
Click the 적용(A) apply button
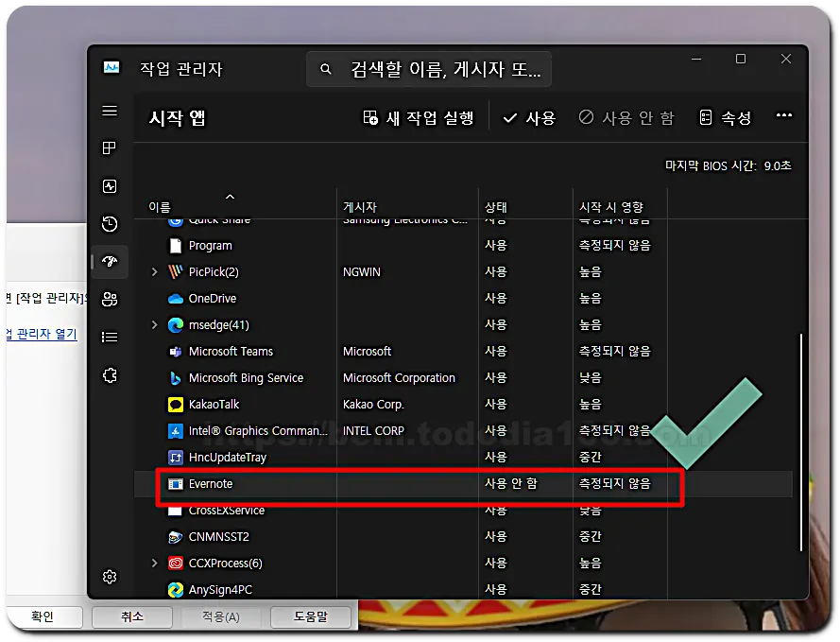pos(217,616)
